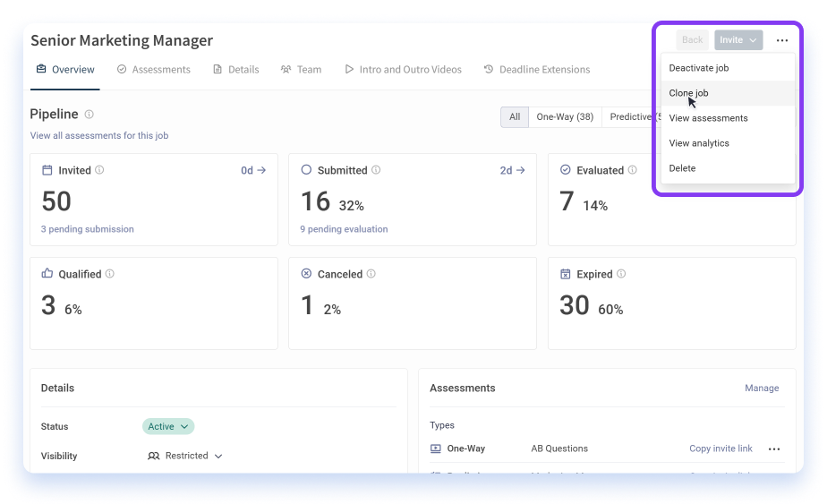Select the Predictive pipeline filter

pyautogui.click(x=631, y=117)
